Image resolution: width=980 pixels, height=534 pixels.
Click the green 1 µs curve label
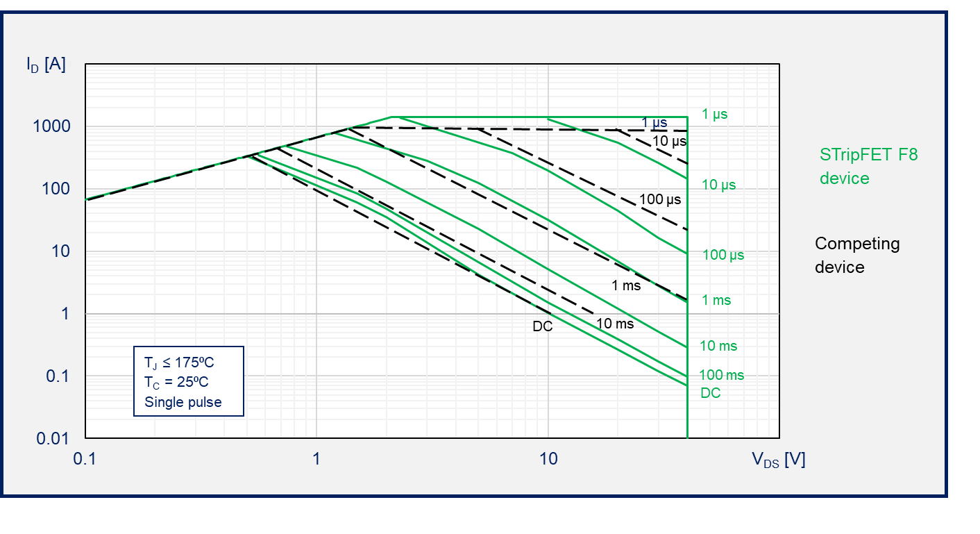click(x=714, y=115)
